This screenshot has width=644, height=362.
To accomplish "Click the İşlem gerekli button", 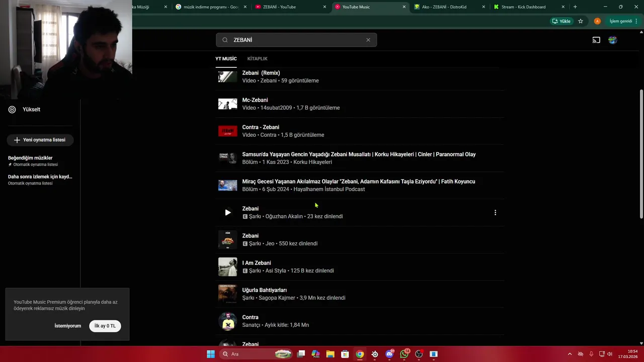I will (x=623, y=21).
